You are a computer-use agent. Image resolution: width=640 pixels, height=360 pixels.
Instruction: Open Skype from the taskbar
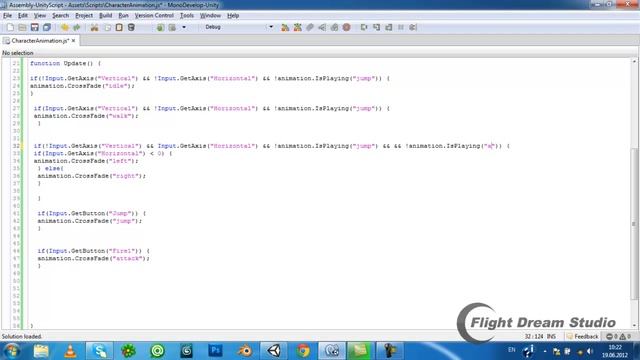tap(99, 351)
